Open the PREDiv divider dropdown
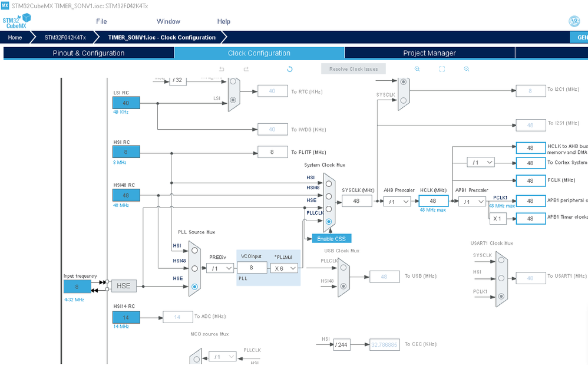588x365 pixels. tap(220, 268)
